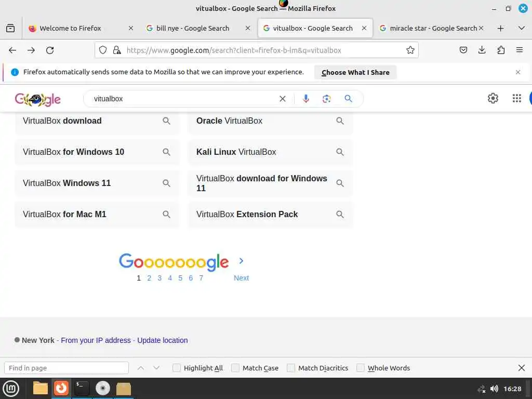Search VirtualBox for Windows 10
Image resolution: width=532 pixels, height=399 pixels.
click(97, 152)
